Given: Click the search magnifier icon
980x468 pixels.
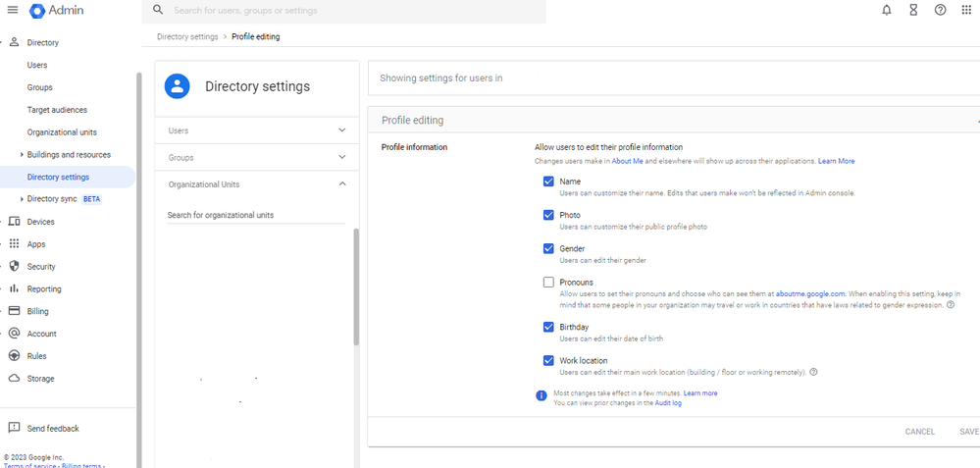Looking at the screenshot, I should (158, 10).
